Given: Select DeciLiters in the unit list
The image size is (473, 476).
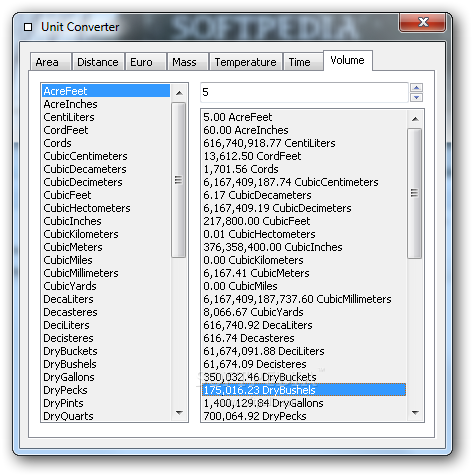Looking at the screenshot, I should pos(106,325).
